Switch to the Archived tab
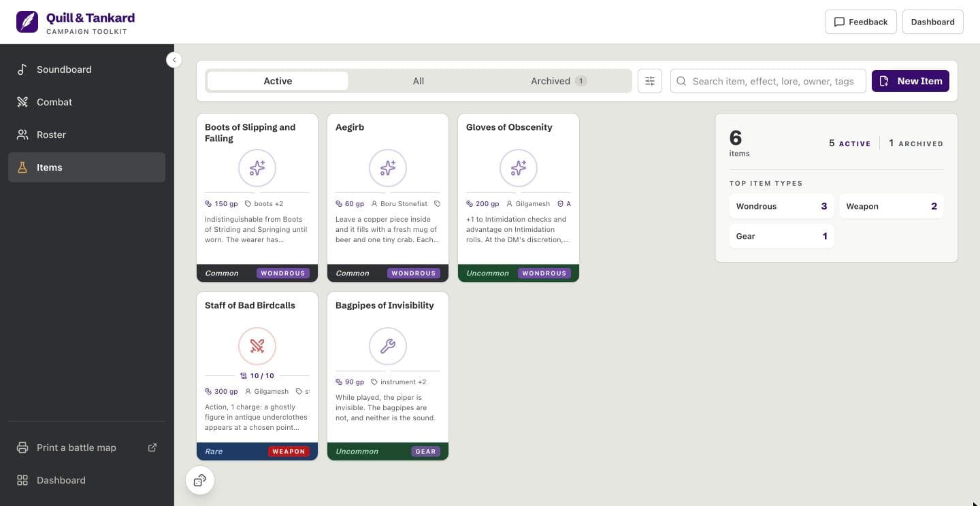The image size is (980, 506). tap(559, 81)
